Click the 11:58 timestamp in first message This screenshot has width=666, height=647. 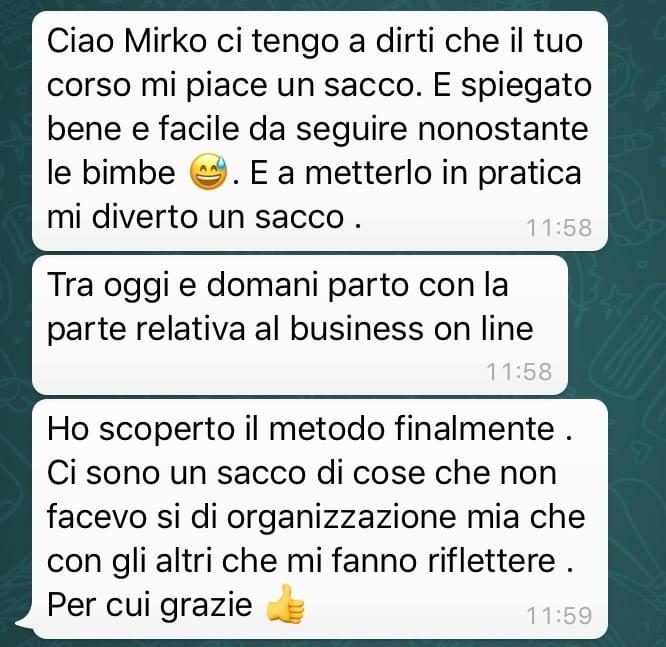pos(559,228)
